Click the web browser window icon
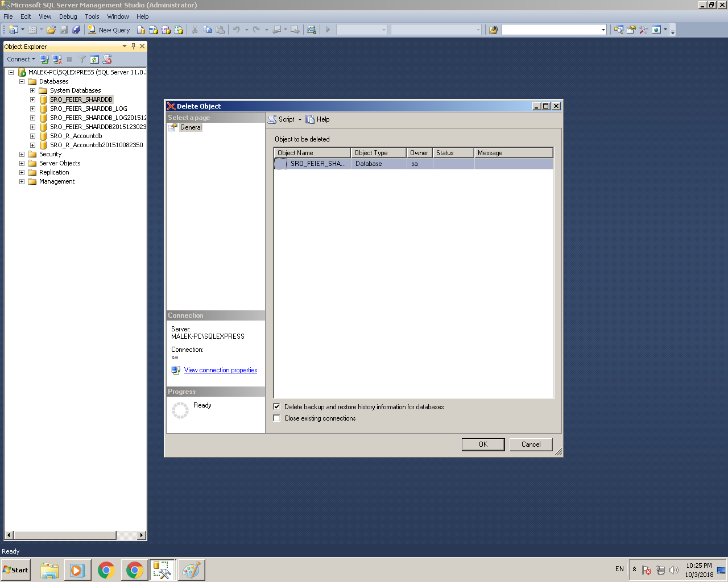Screen dimensions: 728x582 pos(656,30)
